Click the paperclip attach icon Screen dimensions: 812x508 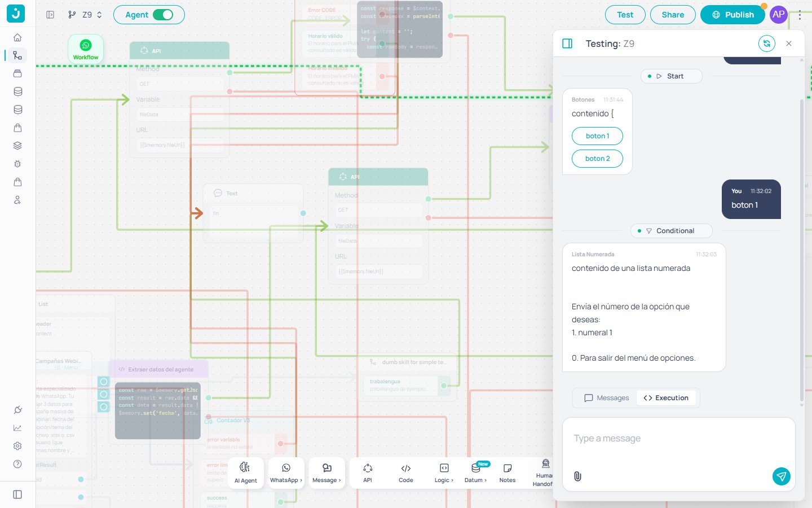point(577,476)
